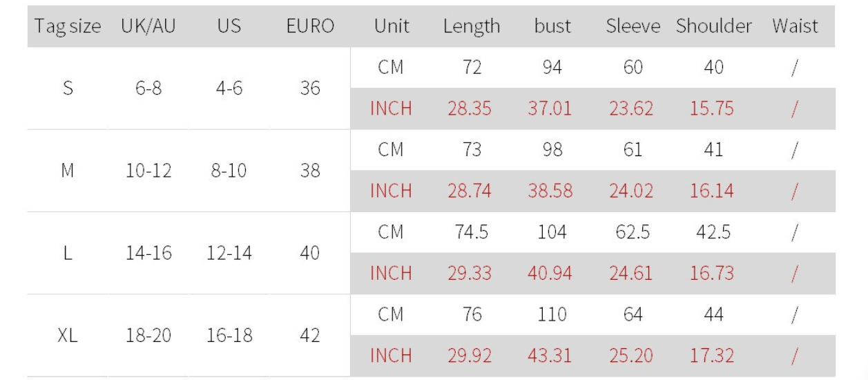Select the Unit column header
Image resolution: width=868 pixels, height=380 pixels.
pos(391,27)
